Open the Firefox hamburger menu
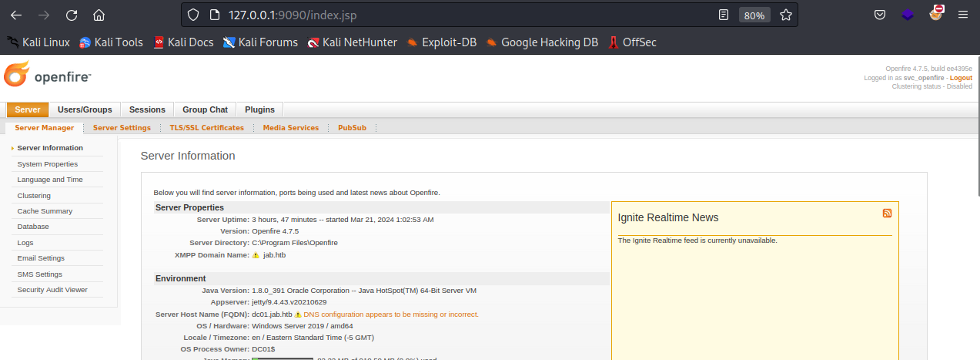Screen dimensions: 980x360 (963, 15)
